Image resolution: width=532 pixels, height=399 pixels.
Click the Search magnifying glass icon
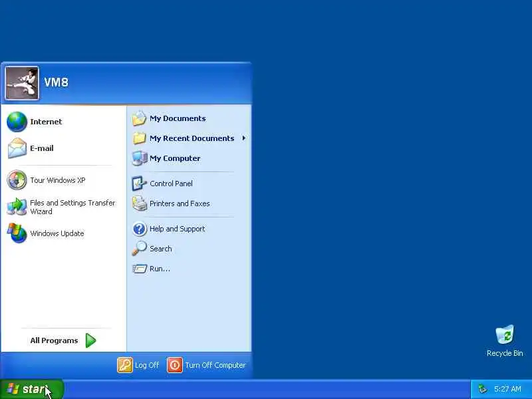pos(139,248)
